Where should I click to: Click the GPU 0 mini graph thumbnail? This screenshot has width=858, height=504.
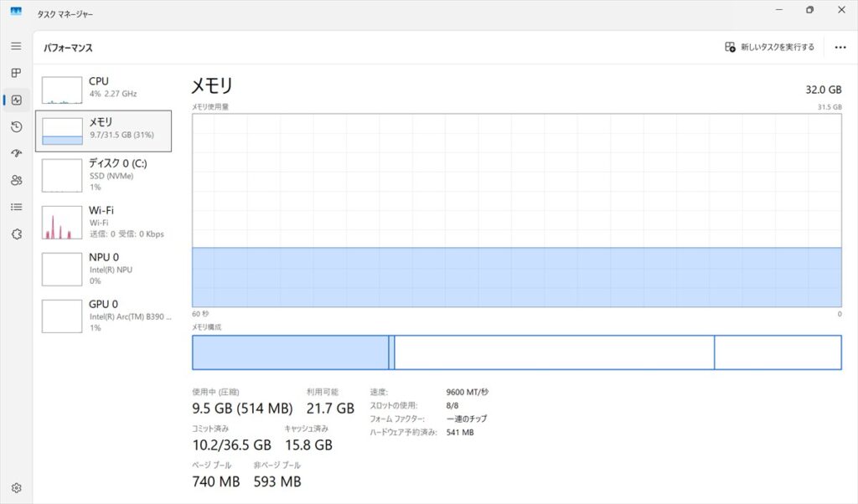(x=62, y=316)
